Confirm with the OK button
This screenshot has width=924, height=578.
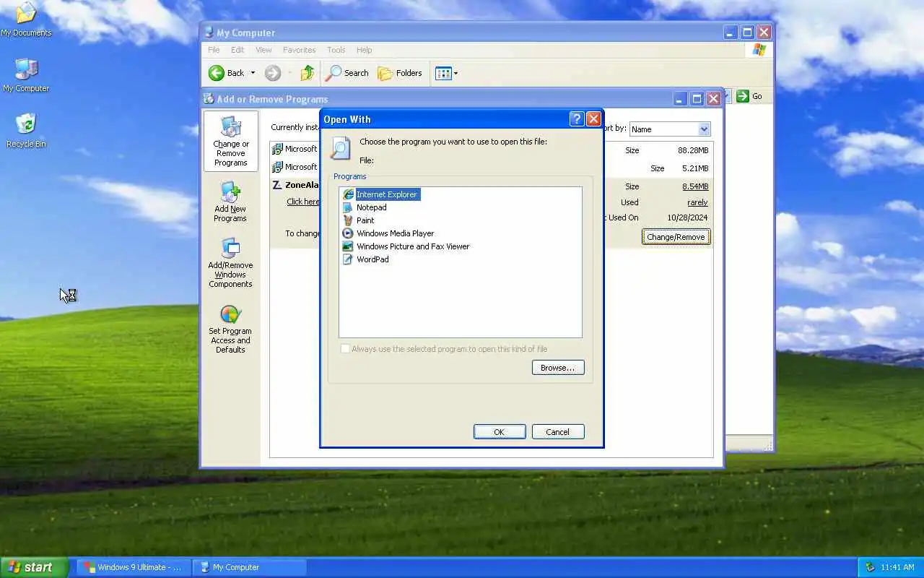coord(500,432)
